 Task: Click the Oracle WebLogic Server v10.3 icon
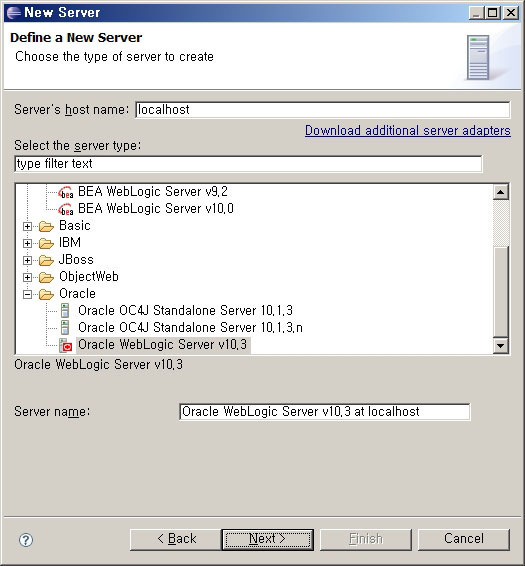pos(66,345)
